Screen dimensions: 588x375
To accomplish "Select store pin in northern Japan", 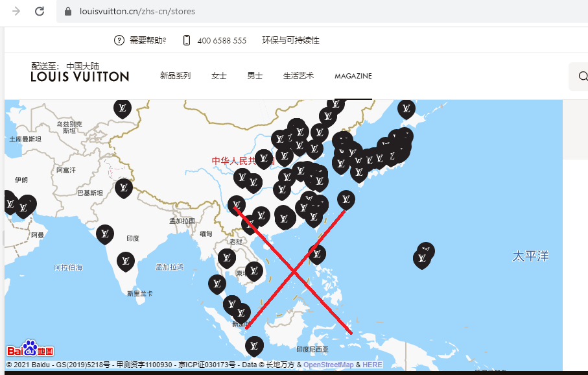I will point(406,109).
